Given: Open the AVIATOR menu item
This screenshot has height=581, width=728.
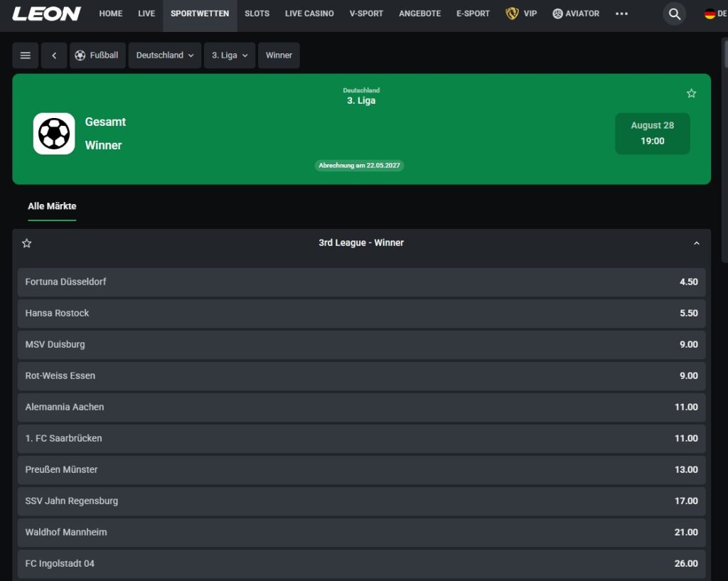Looking at the screenshot, I should 576,14.
